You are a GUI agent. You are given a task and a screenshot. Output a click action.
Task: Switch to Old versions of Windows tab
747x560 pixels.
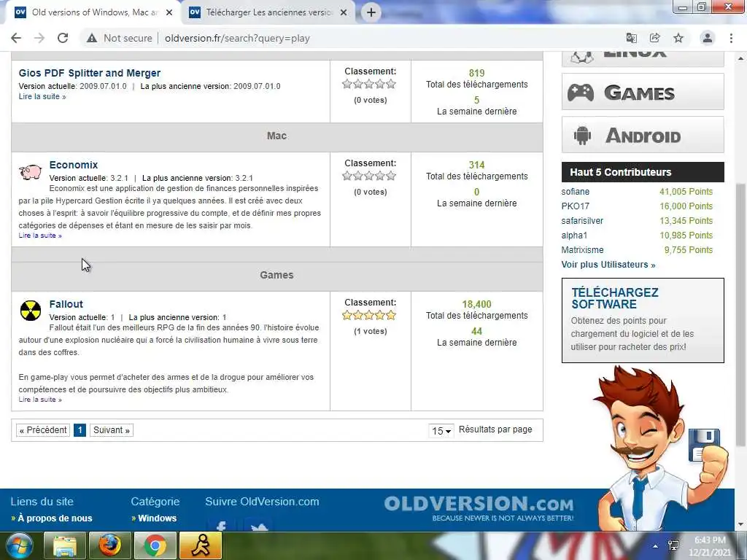94,12
